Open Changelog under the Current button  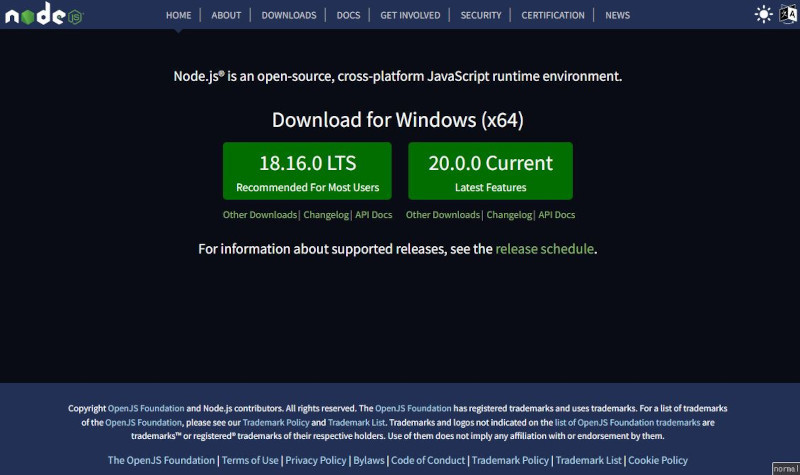point(509,215)
